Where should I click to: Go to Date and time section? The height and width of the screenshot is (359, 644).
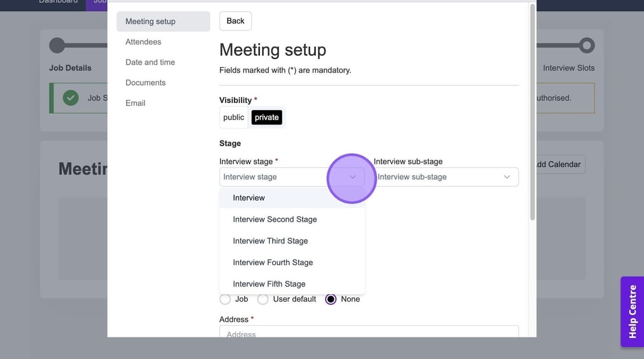point(150,62)
